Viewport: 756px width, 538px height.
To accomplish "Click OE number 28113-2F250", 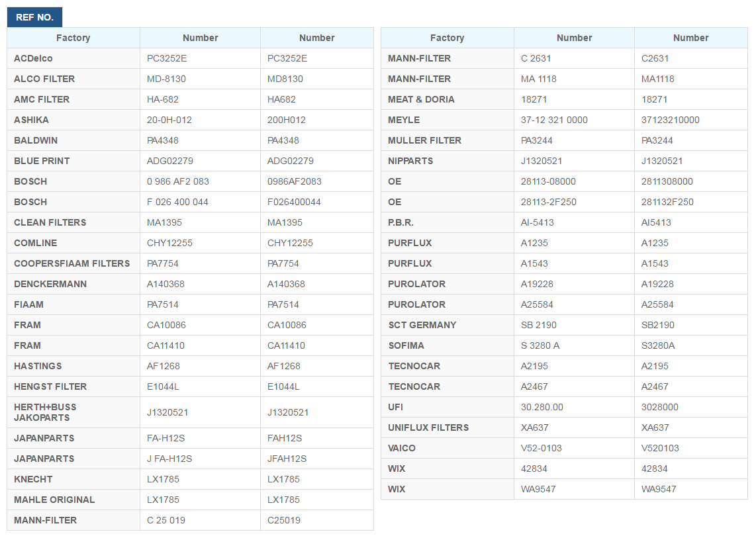I will pyautogui.click(x=549, y=202).
